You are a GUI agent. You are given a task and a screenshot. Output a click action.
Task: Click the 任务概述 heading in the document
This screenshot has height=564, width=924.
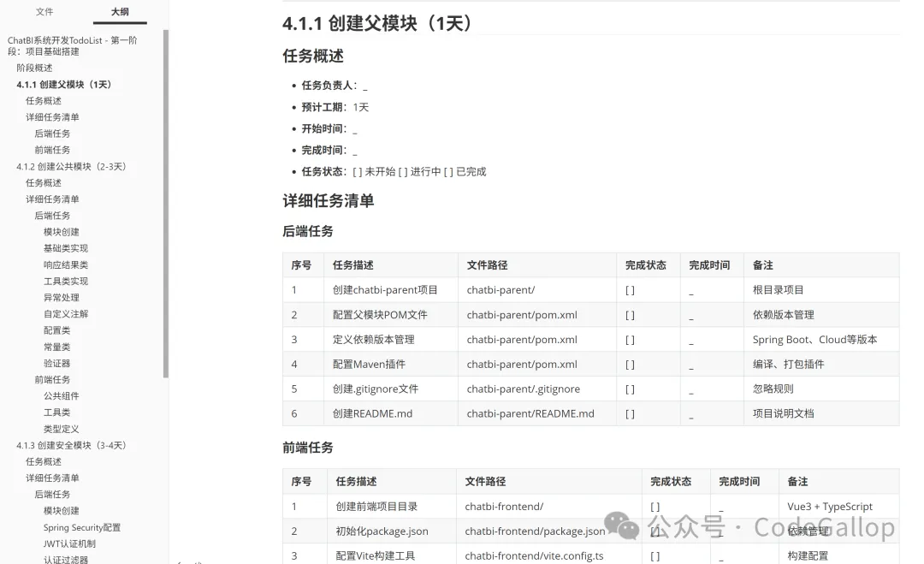(x=313, y=56)
